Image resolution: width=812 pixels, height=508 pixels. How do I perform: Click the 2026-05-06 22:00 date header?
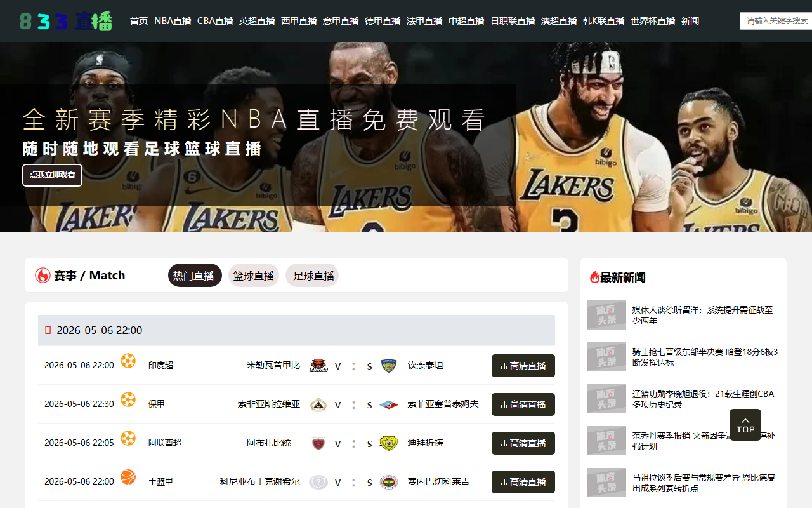pos(296,330)
